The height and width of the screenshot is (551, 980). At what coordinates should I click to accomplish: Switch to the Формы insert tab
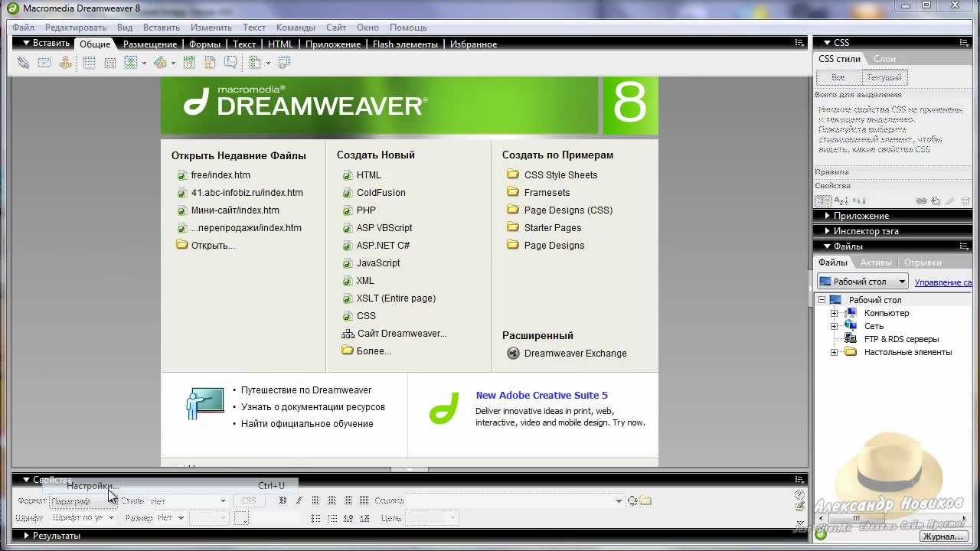pos(204,44)
